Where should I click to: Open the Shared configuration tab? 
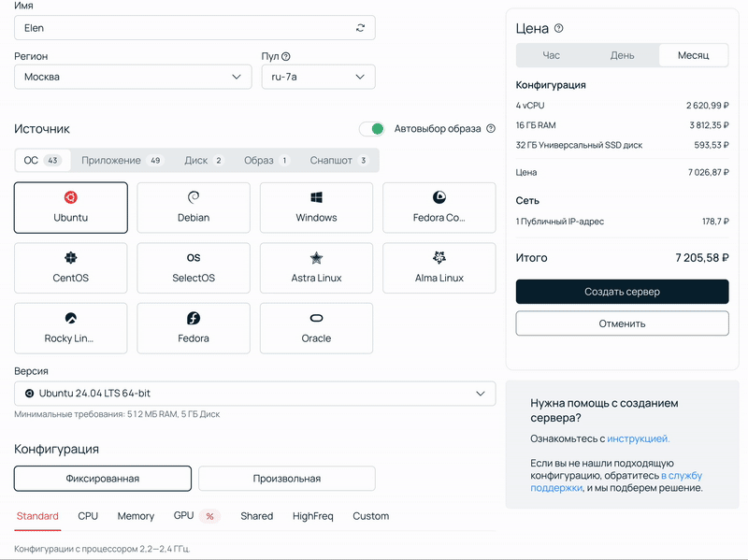[256, 516]
